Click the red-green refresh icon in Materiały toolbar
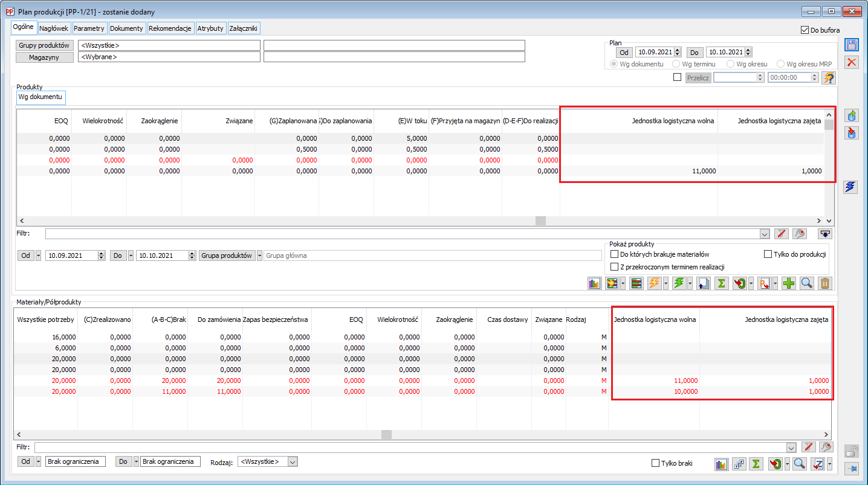Viewport: 868px width, 485px height. click(775, 464)
